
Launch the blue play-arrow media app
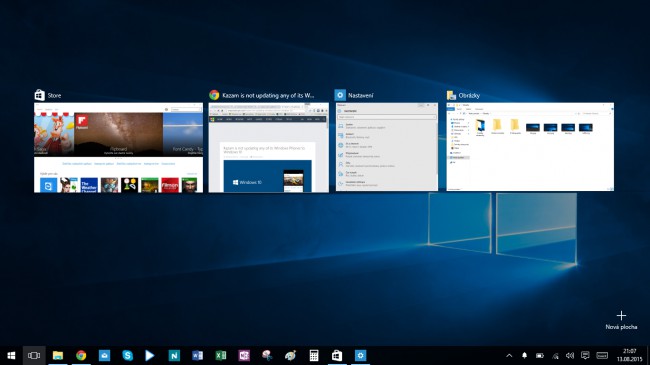click(x=150, y=355)
